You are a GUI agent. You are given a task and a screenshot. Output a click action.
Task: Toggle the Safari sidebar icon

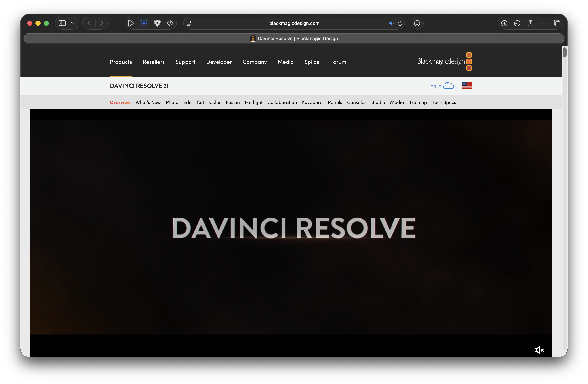click(62, 23)
